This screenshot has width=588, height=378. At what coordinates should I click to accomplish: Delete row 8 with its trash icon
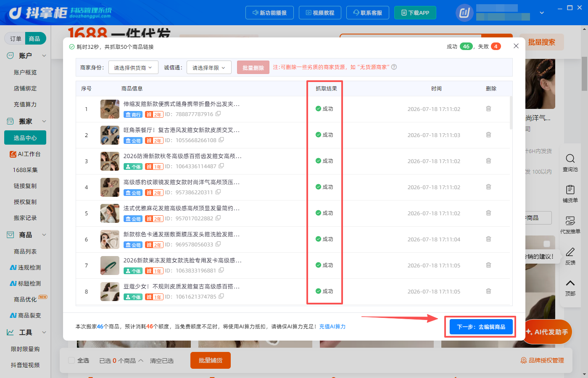pyautogui.click(x=488, y=291)
